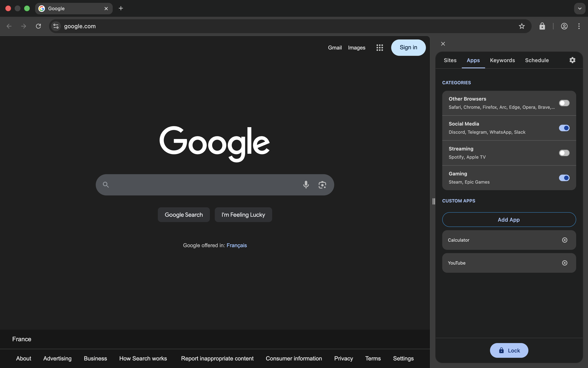This screenshot has width=588, height=368.
Task: Open a new tab with plus icon
Action: 121,8
